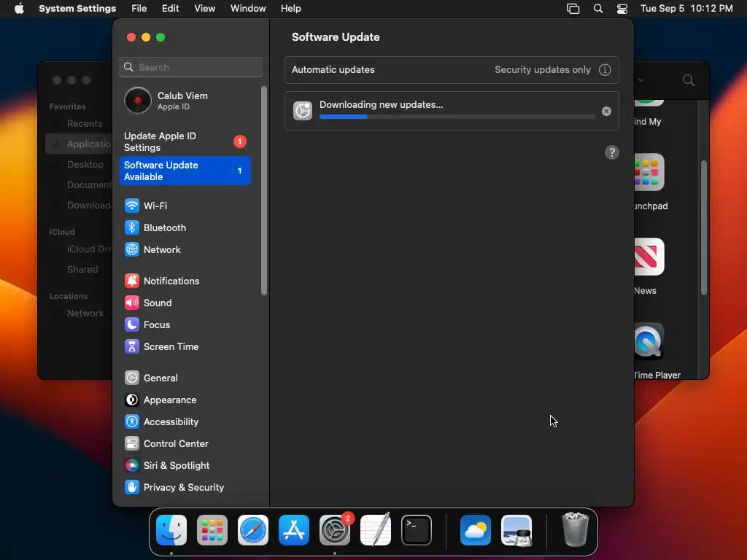Click the date and time in the menu bar
The height and width of the screenshot is (560, 747).
686,9
